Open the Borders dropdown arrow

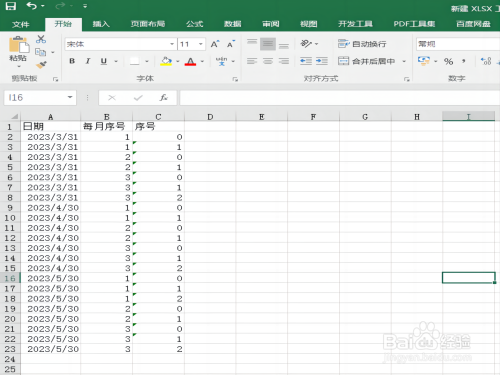point(147,61)
